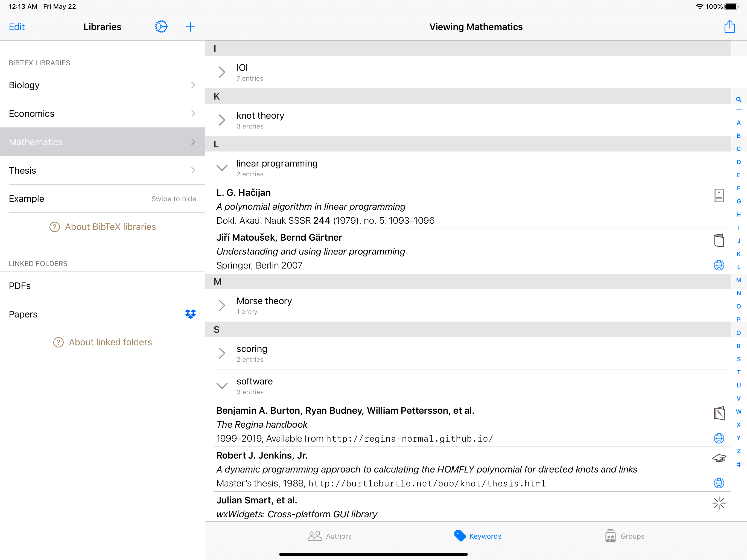The image size is (747, 560).
Task: Expand the knot theory keyword group
Action: [222, 120]
